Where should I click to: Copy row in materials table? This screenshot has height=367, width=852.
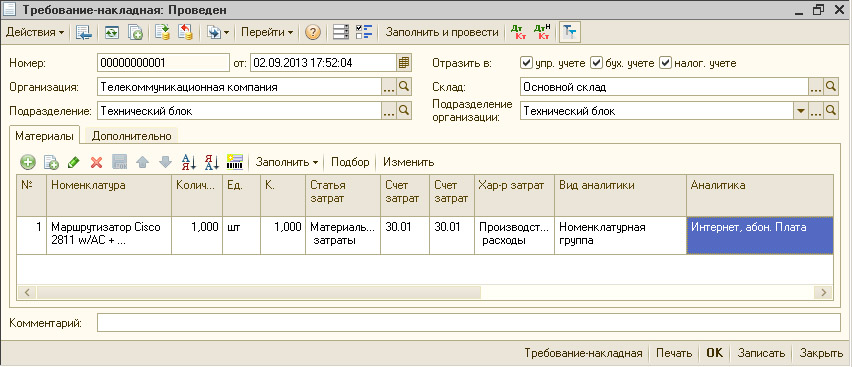click(51, 162)
